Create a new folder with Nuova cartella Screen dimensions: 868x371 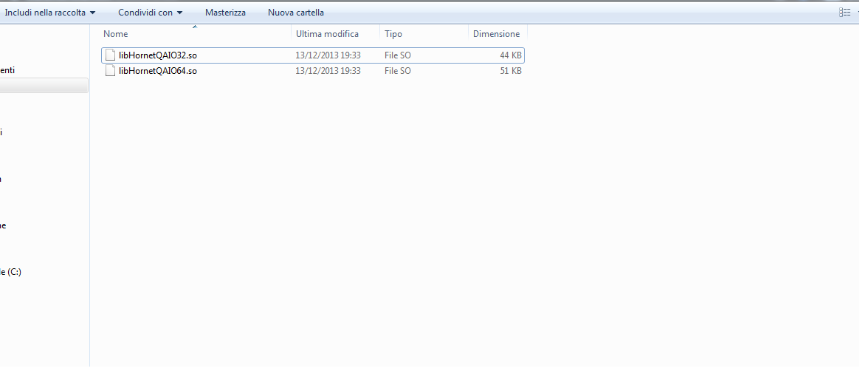295,13
